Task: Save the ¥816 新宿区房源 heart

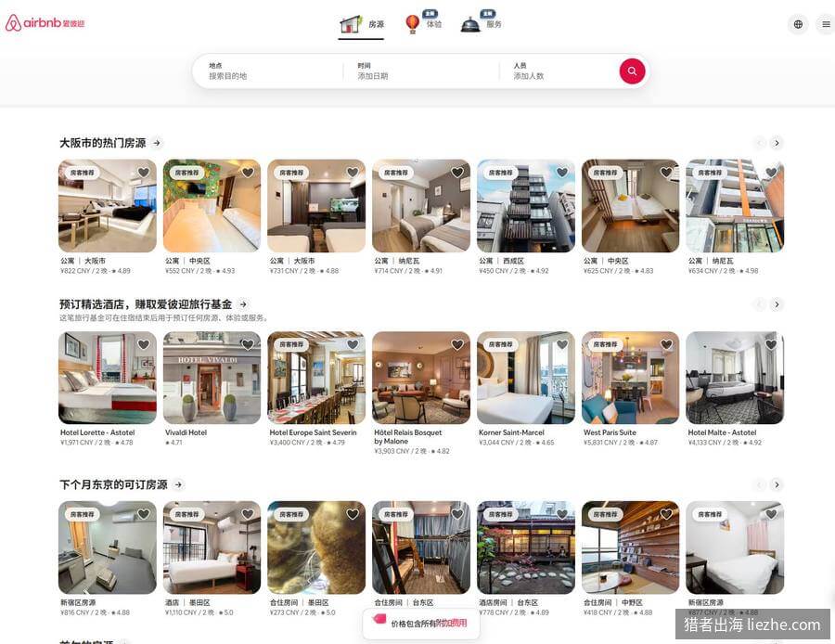Action: (144, 514)
